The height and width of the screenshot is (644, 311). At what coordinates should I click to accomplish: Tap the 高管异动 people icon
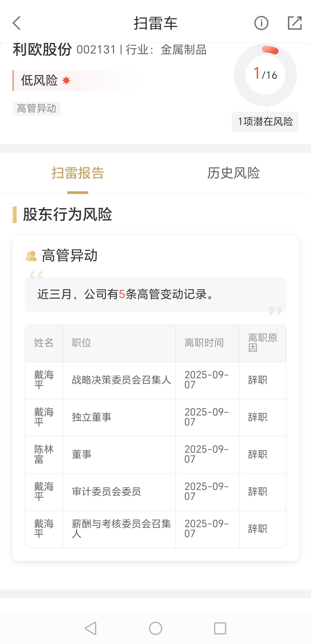coord(31,256)
